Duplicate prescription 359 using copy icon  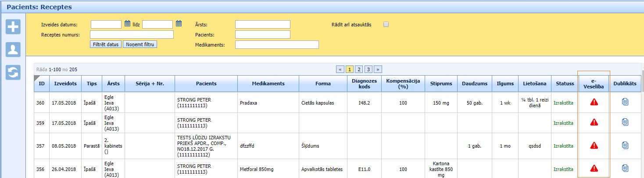pyautogui.click(x=625, y=123)
